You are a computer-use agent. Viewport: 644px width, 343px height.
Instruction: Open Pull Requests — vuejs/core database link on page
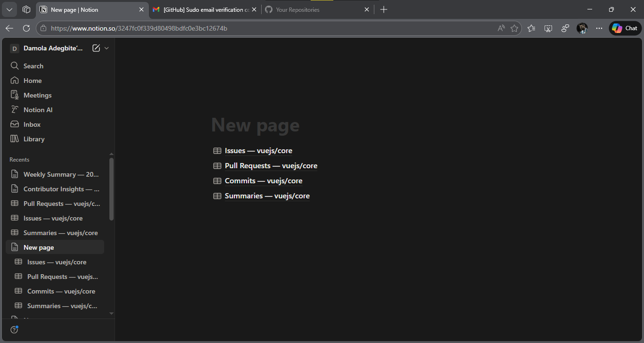click(271, 166)
